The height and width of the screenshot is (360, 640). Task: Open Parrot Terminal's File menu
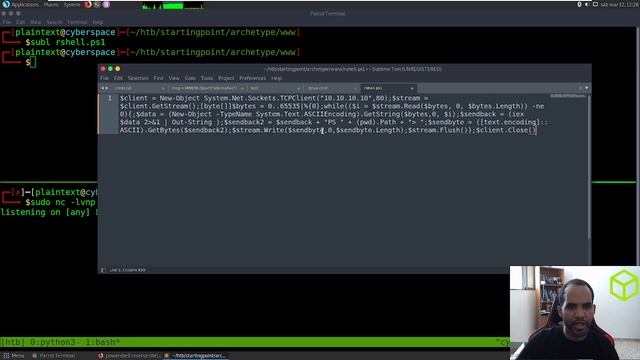point(7,22)
